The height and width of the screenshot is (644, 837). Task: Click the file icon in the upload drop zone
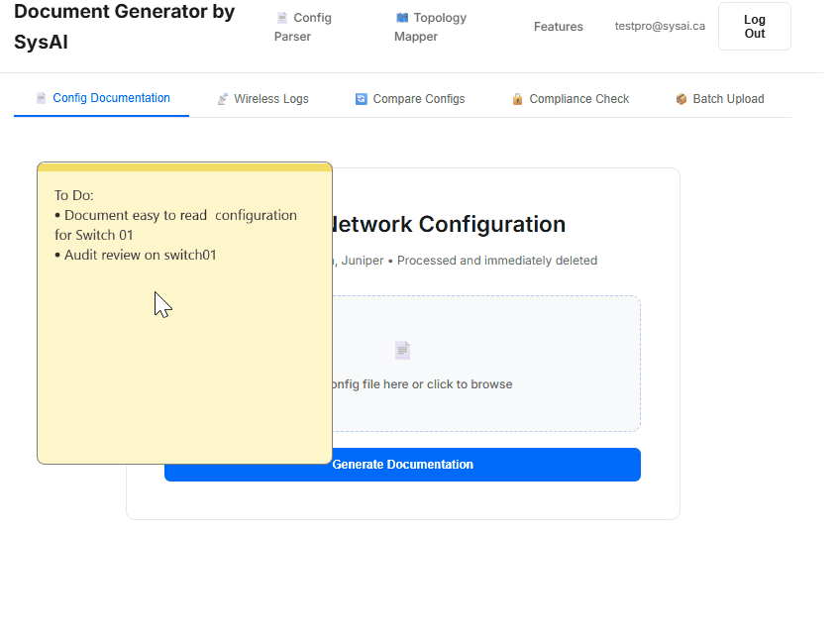click(x=402, y=350)
